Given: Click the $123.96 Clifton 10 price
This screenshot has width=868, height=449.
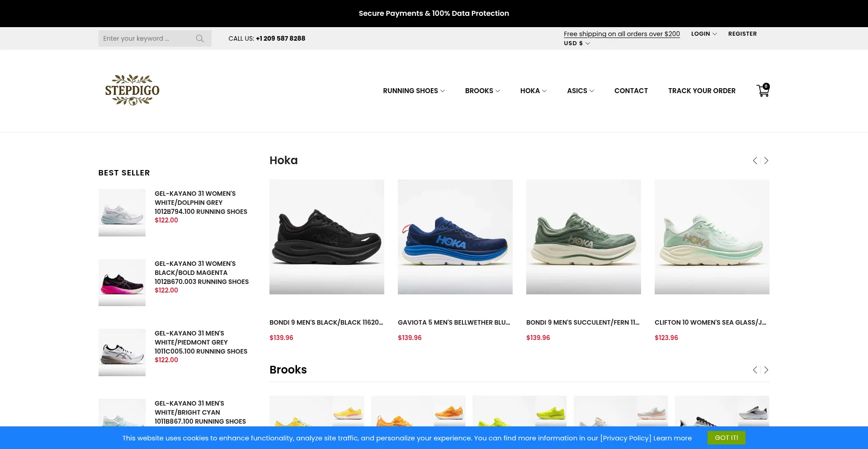Looking at the screenshot, I should 666,338.
